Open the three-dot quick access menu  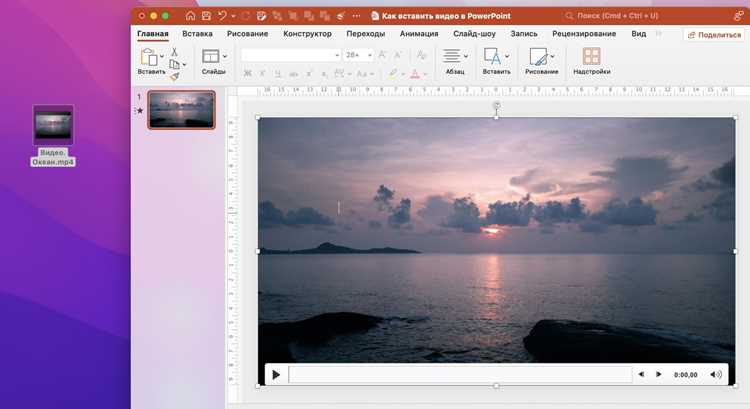pos(356,16)
